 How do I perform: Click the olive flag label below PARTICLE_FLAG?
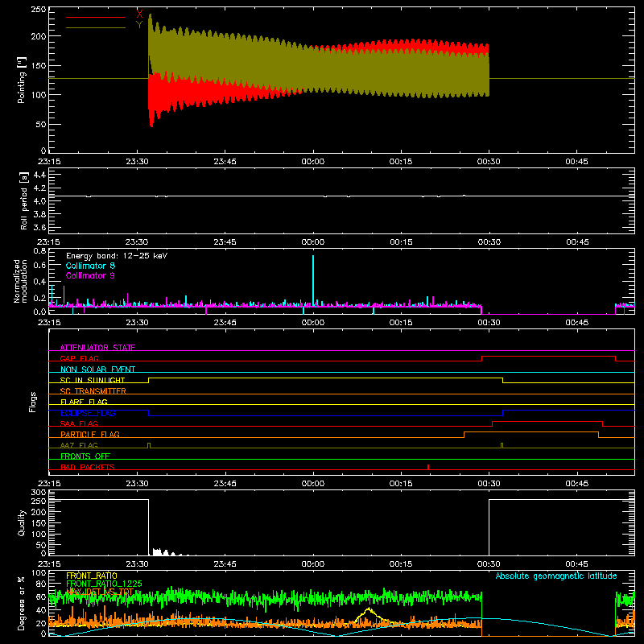click(x=79, y=445)
